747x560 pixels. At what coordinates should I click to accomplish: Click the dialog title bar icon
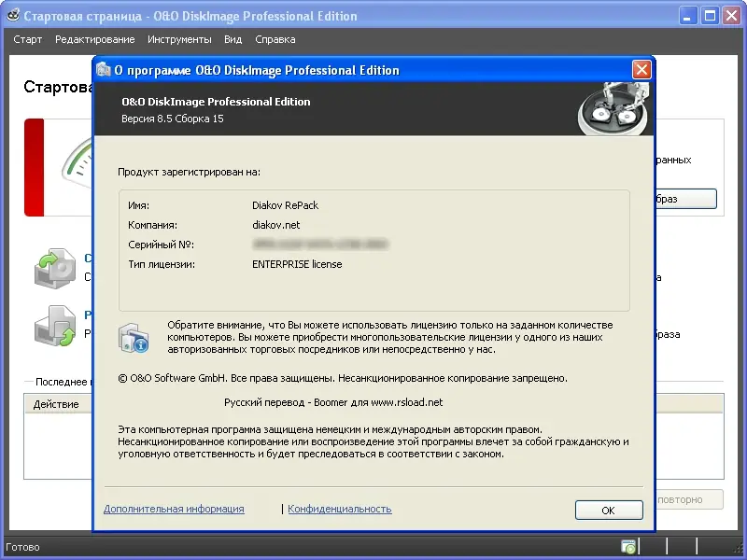click(x=104, y=69)
